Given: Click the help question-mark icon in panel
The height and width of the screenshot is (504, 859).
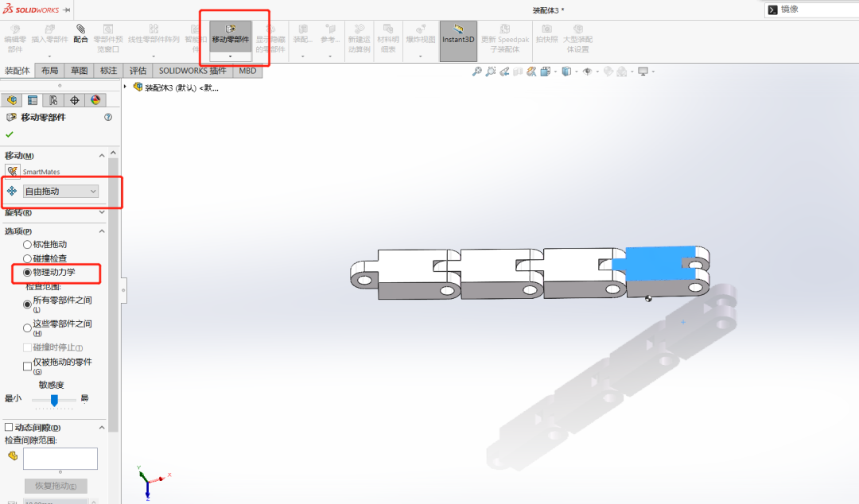Looking at the screenshot, I should [108, 117].
